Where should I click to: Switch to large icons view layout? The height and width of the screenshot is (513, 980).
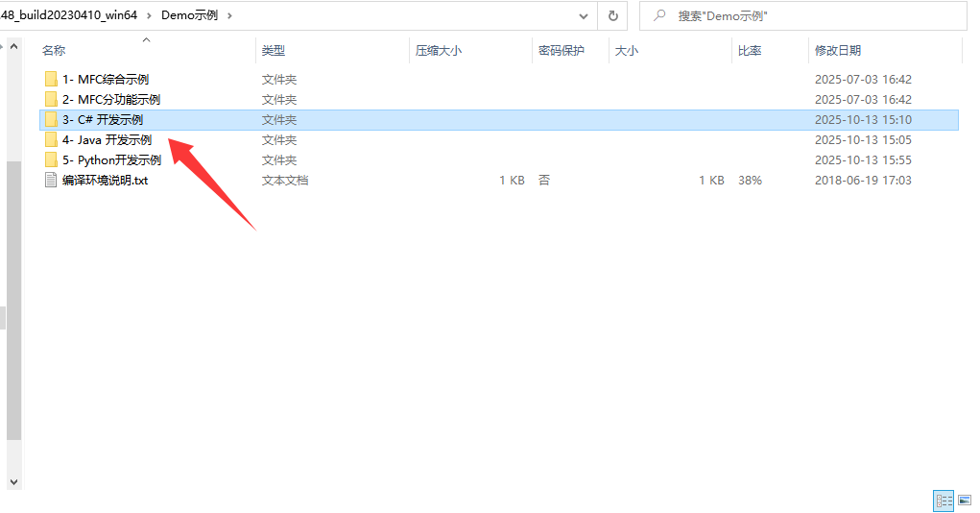coord(963,501)
